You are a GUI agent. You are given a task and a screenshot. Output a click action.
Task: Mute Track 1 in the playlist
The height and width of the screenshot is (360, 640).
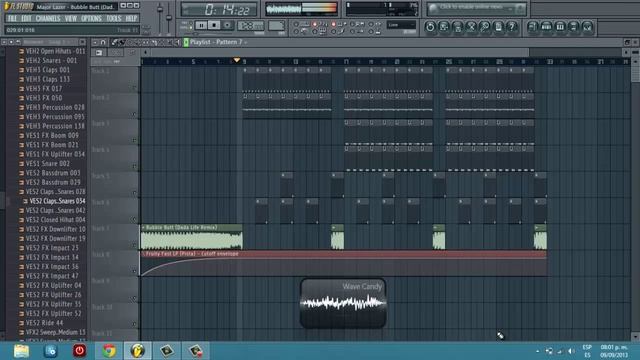coord(134,88)
